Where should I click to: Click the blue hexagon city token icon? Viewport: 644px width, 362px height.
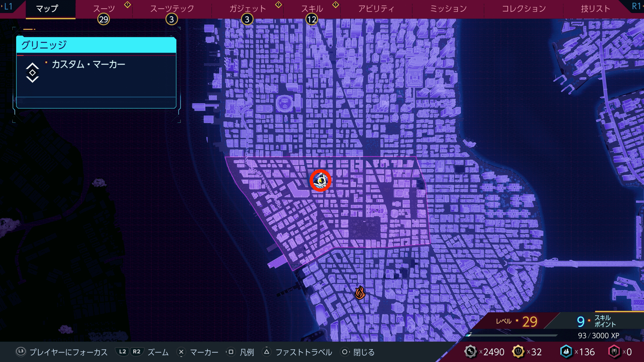pyautogui.click(x=566, y=352)
